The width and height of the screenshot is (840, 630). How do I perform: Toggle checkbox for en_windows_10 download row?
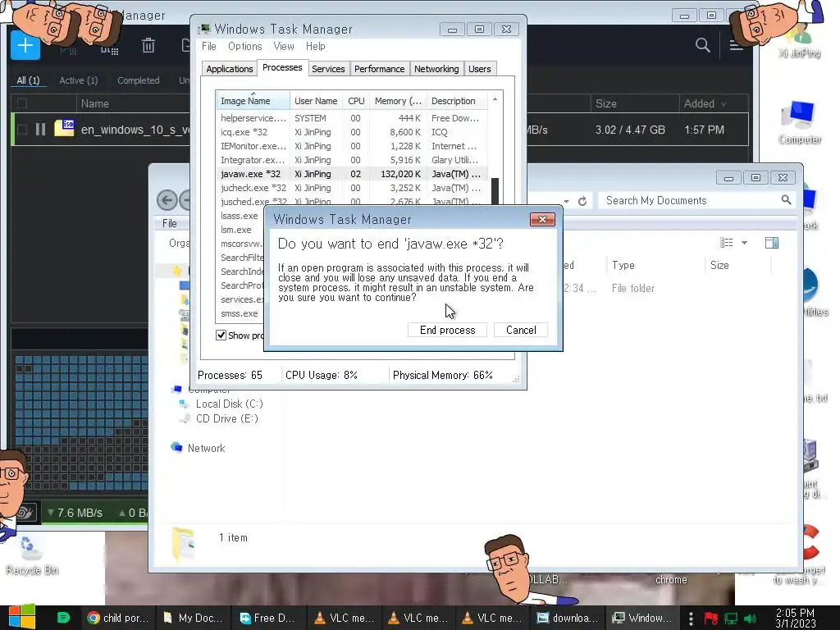tap(22, 129)
